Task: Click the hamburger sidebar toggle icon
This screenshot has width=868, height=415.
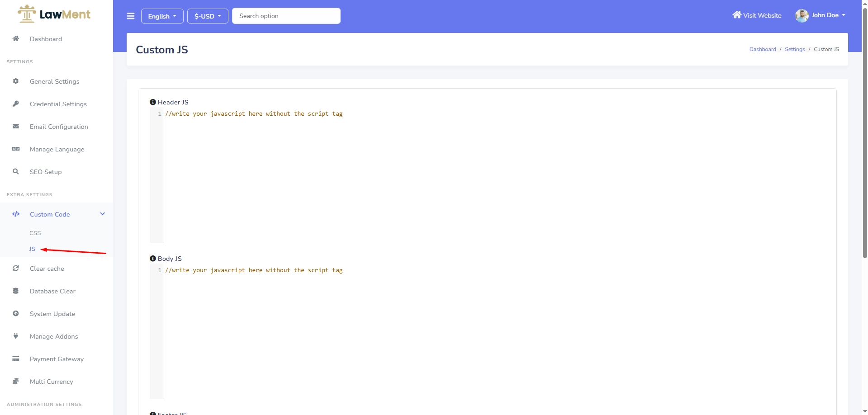Action: (131, 16)
